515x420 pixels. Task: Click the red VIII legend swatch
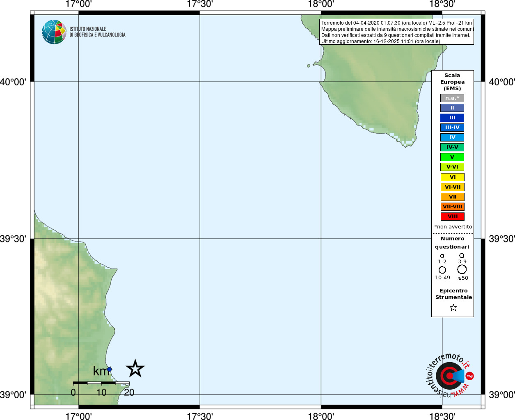pos(453,217)
